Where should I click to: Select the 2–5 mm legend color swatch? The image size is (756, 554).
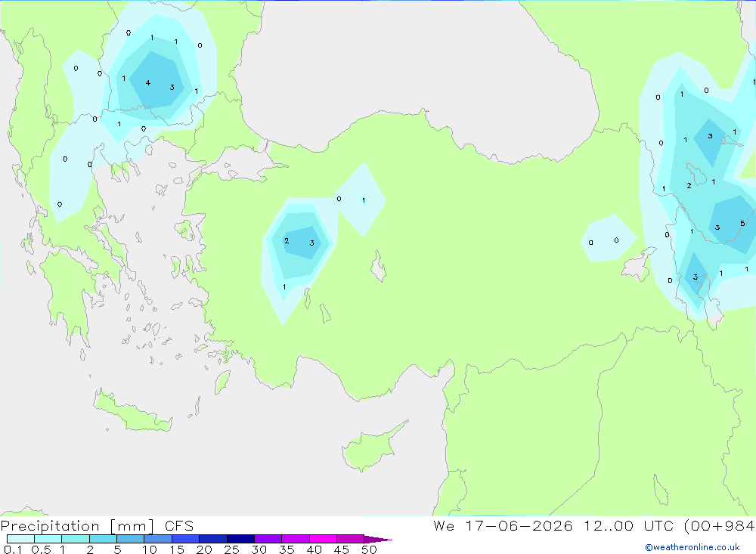pyautogui.click(x=103, y=539)
